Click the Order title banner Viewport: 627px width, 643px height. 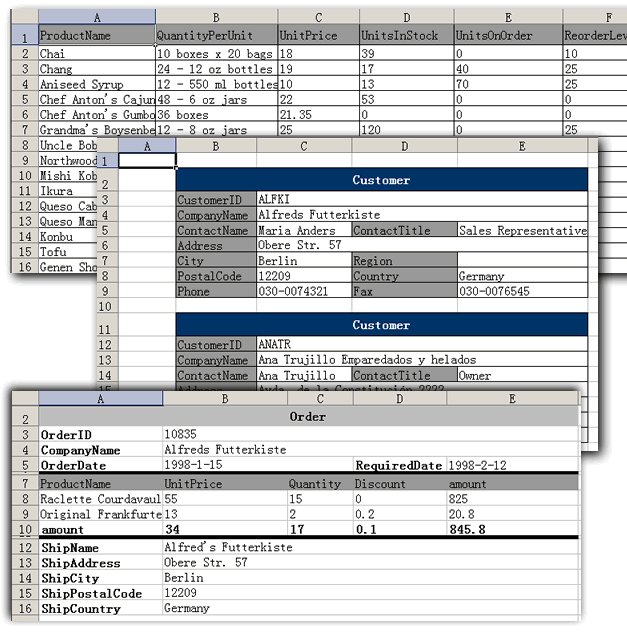[308, 417]
